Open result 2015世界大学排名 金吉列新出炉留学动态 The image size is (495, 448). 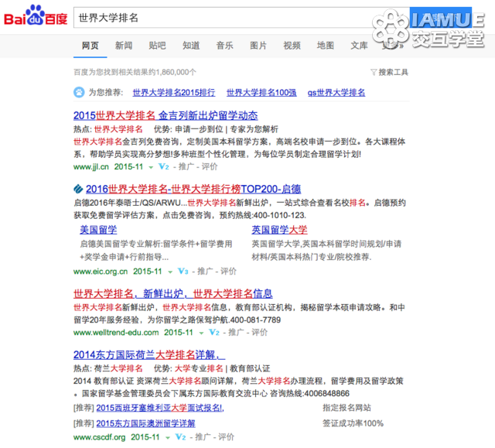click(x=166, y=115)
